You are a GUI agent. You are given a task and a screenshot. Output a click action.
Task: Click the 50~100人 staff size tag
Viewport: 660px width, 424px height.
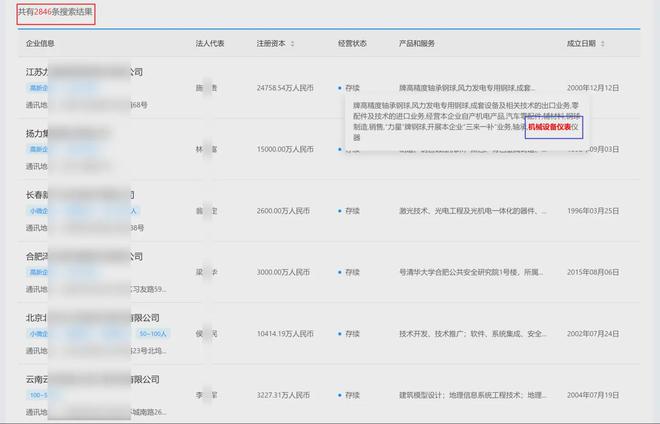[x=153, y=333]
